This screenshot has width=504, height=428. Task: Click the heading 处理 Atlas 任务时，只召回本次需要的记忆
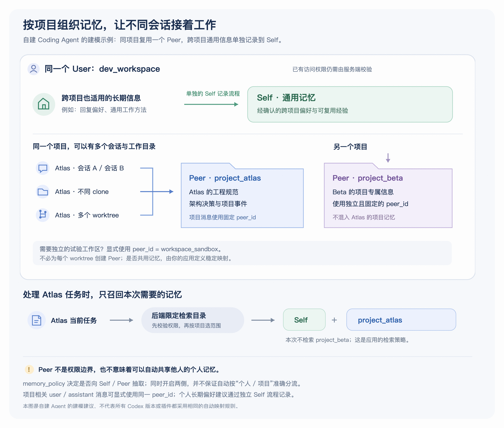[x=102, y=295]
